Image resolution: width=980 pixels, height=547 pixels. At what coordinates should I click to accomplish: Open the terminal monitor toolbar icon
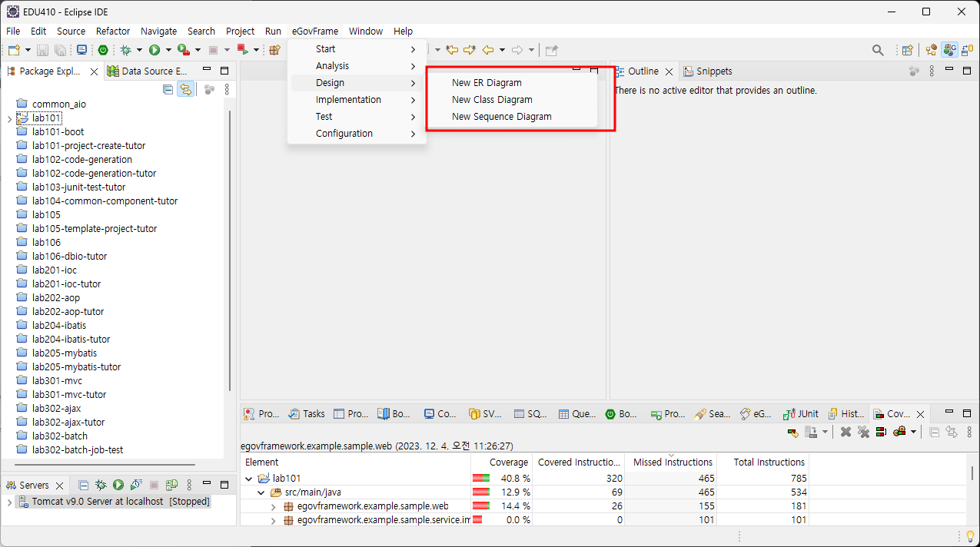click(x=81, y=50)
